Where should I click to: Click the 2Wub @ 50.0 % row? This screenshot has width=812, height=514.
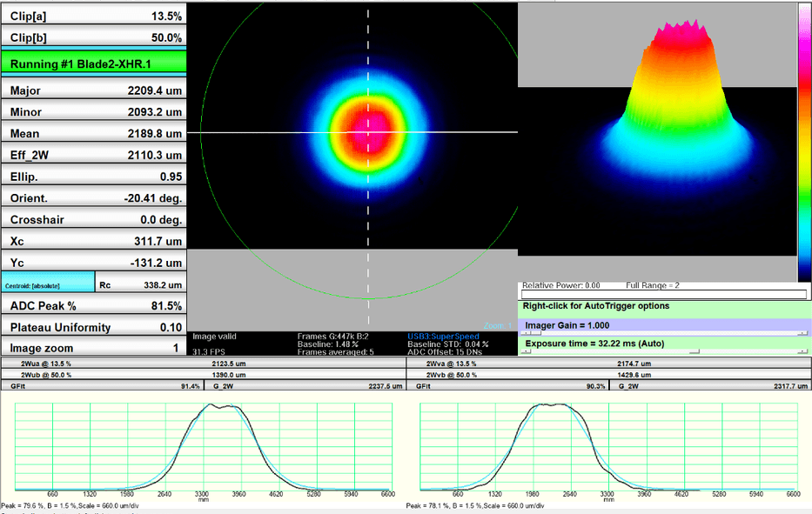coord(204,375)
